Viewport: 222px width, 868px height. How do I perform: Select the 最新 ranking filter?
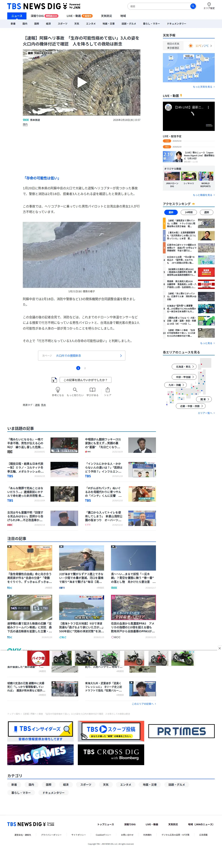[171, 212]
